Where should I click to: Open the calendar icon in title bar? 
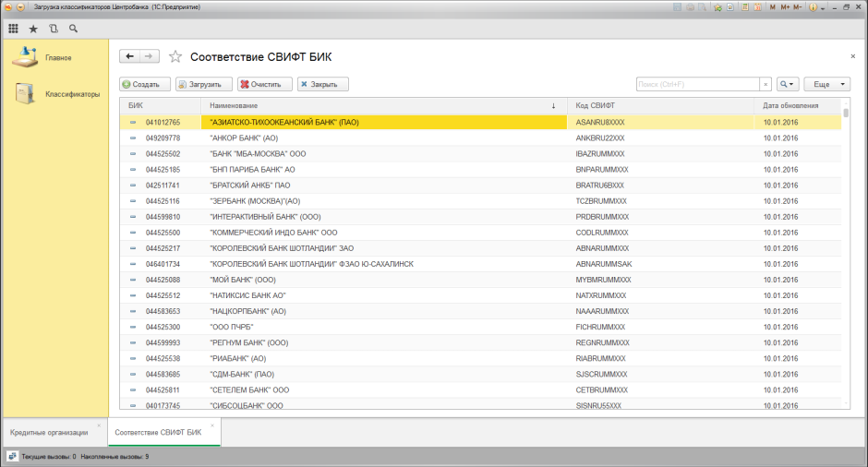pyautogui.click(x=757, y=7)
